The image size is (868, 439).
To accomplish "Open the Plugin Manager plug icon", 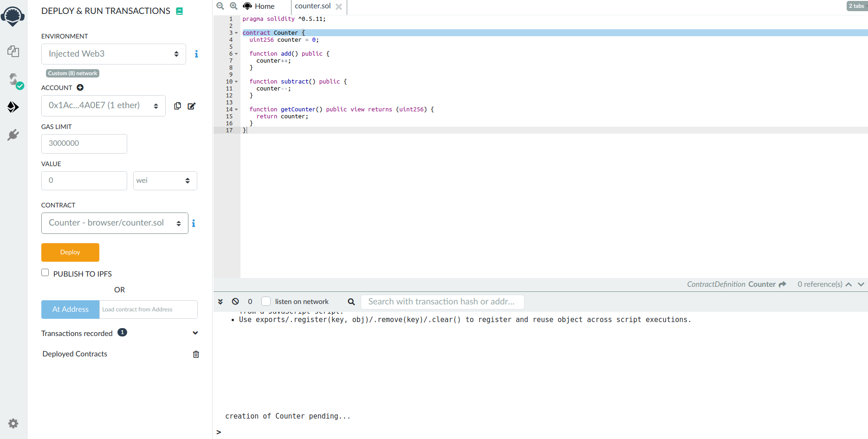I will coord(13,135).
